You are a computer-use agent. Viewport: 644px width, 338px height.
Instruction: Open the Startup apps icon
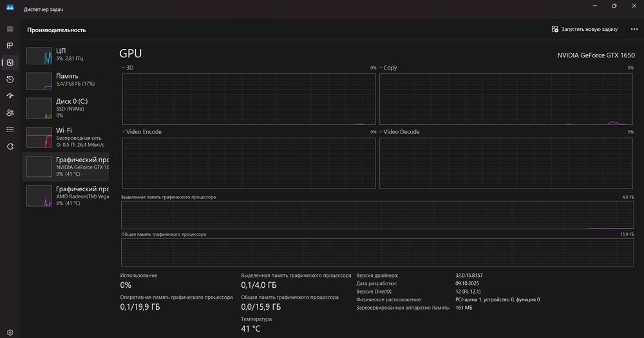[x=10, y=96]
